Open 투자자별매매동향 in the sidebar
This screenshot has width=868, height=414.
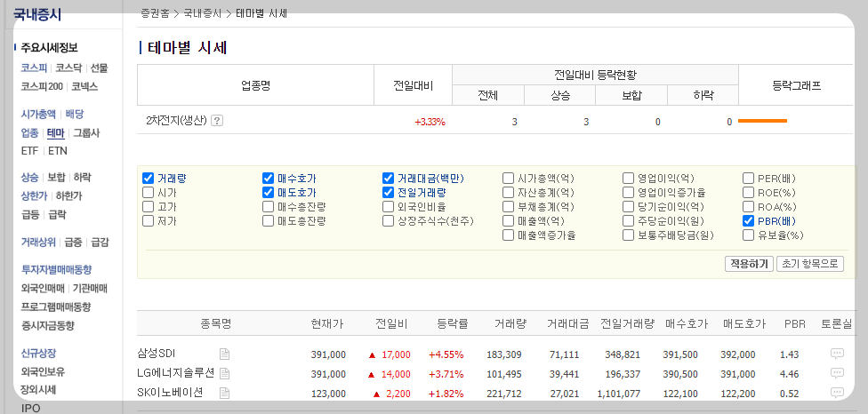tap(56, 270)
